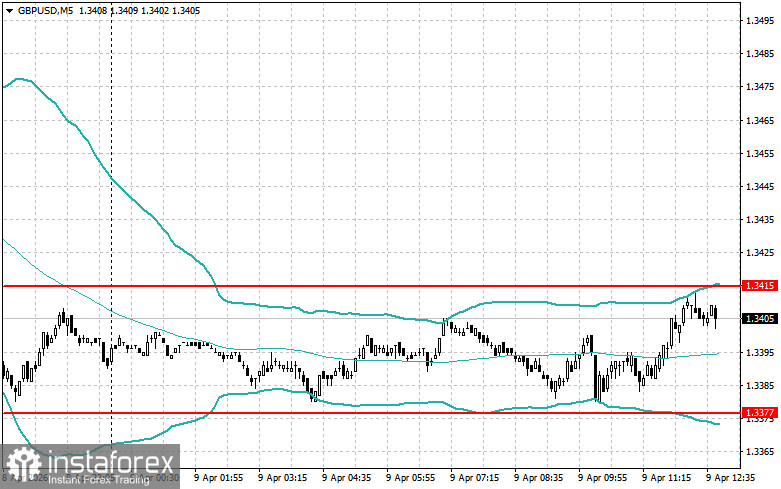This screenshot has height=489, width=781.
Task: Select the 1.3475 price axis value
Action: click(760, 87)
